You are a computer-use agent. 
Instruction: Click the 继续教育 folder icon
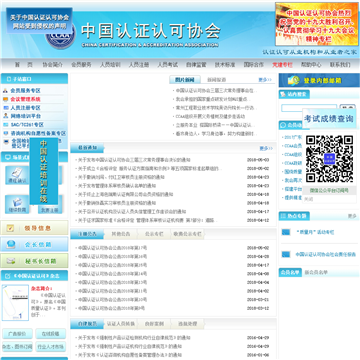(17, 204)
